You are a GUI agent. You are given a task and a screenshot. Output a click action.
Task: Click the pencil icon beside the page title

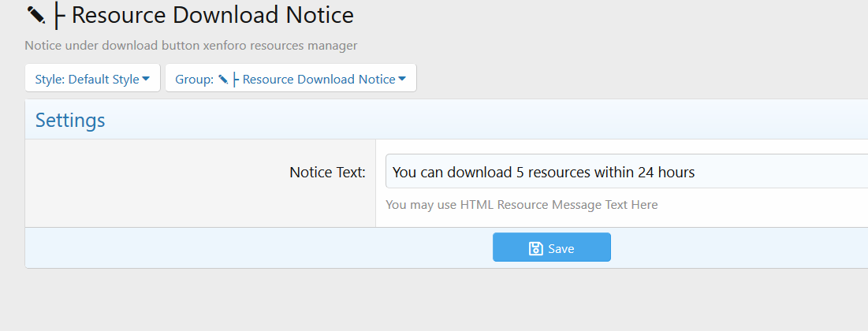(35, 14)
